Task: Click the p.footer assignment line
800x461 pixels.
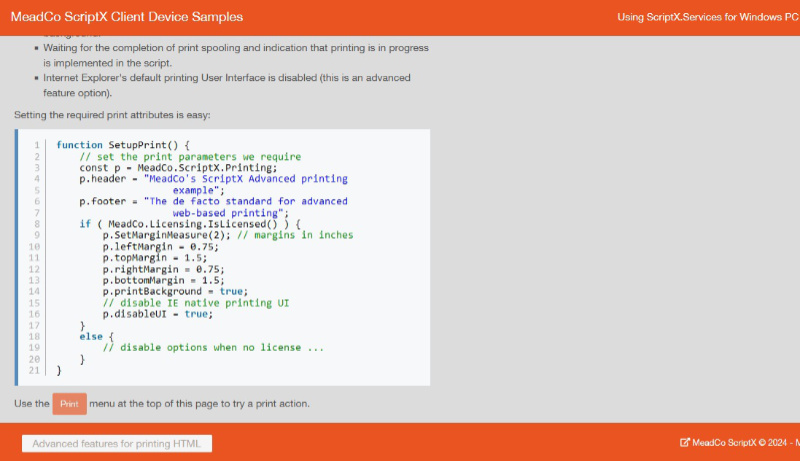Action: click(213, 201)
